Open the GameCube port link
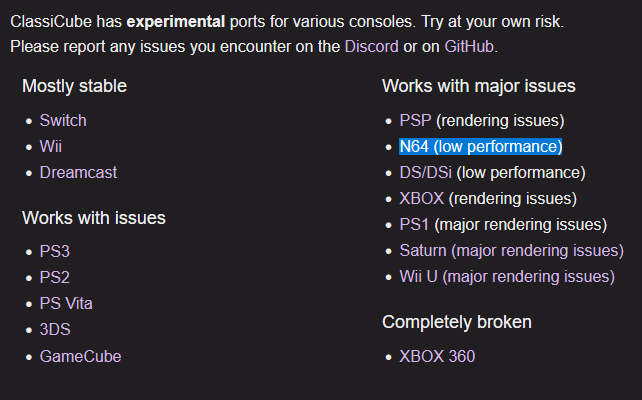The width and height of the screenshot is (642, 400). 80,357
